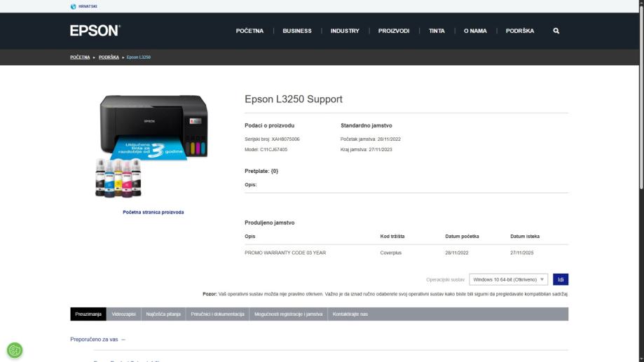Click the start date 28/11/2022 in table
This screenshot has width=644, height=362.
[457, 253]
